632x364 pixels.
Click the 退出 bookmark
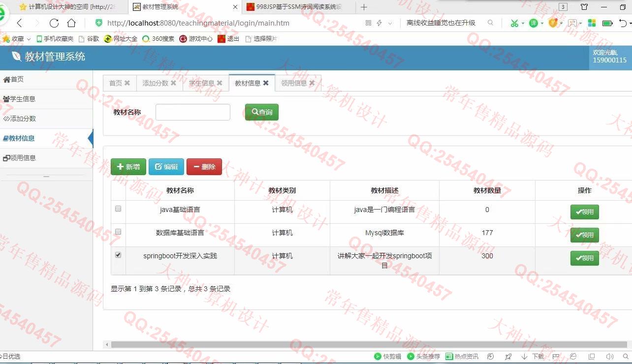(x=229, y=39)
